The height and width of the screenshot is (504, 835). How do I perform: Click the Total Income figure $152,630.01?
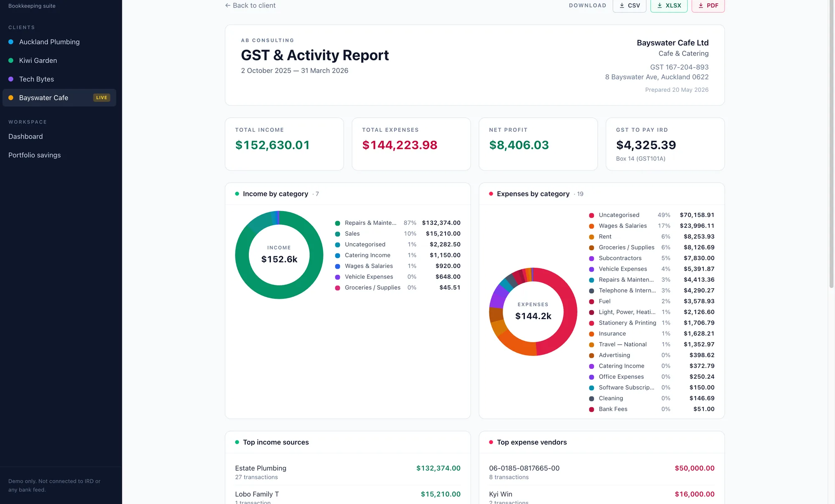[272, 145]
